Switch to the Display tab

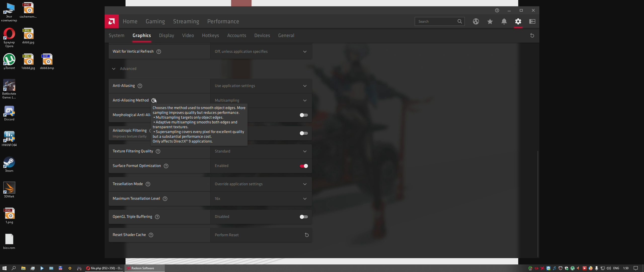pyautogui.click(x=166, y=36)
